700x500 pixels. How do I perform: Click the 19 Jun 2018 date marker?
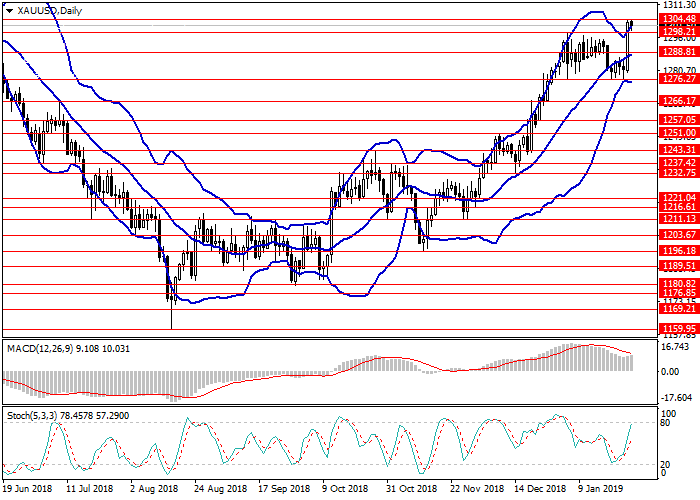(29, 490)
